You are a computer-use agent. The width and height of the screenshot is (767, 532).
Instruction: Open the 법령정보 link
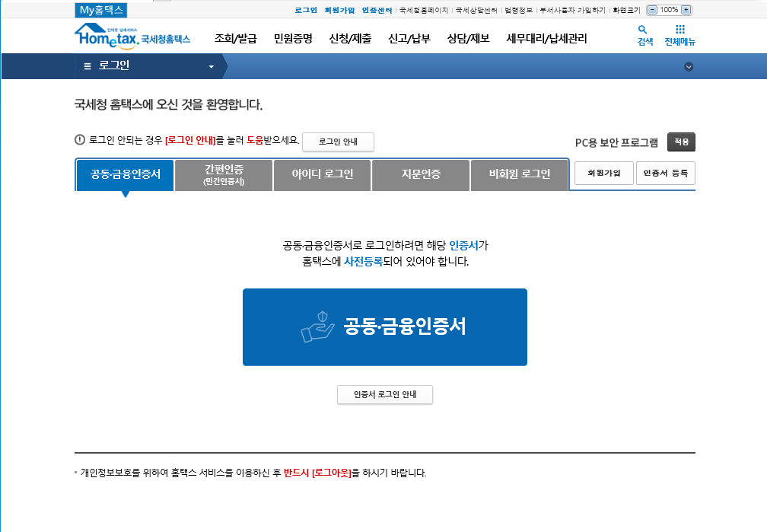tap(518, 11)
